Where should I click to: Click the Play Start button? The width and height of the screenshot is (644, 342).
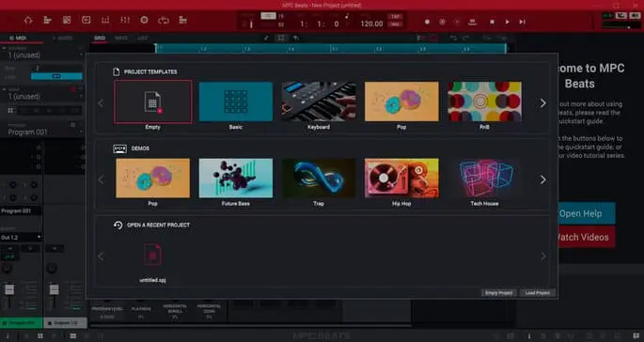[x=522, y=22]
